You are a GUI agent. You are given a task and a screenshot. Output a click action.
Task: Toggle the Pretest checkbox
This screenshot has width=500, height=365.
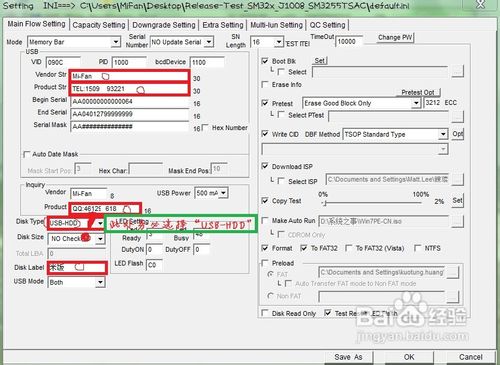265,103
